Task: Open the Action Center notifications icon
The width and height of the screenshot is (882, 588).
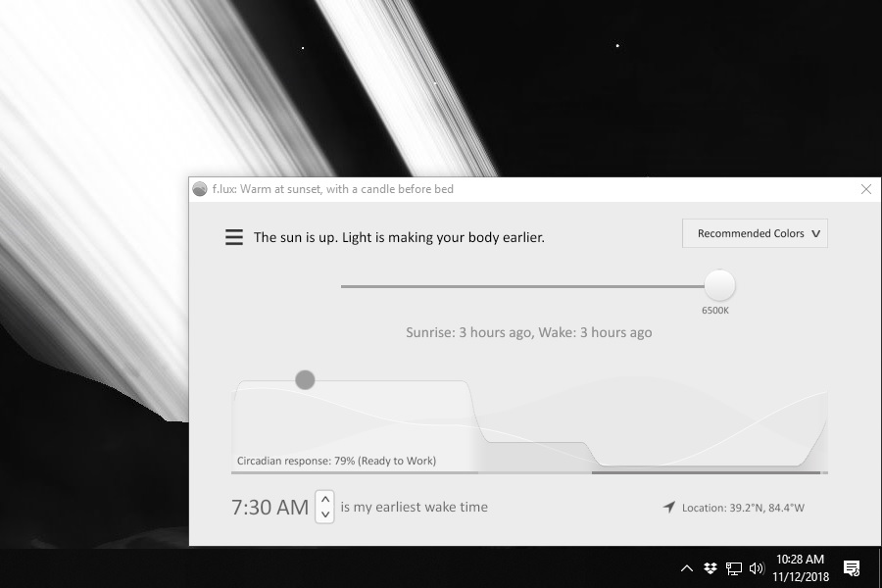Action: 852,568
